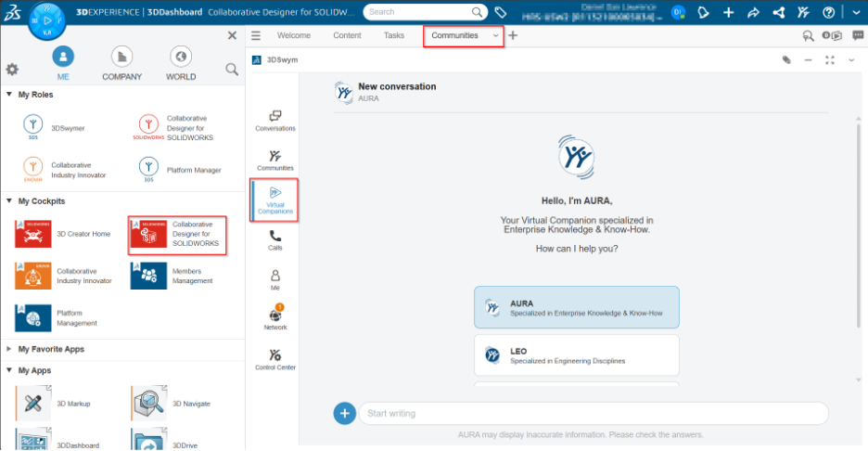This screenshot has width=868, height=451.
Task: Open Collaborative Designer for SOLIDWORKS cockpit
Action: 177,235
